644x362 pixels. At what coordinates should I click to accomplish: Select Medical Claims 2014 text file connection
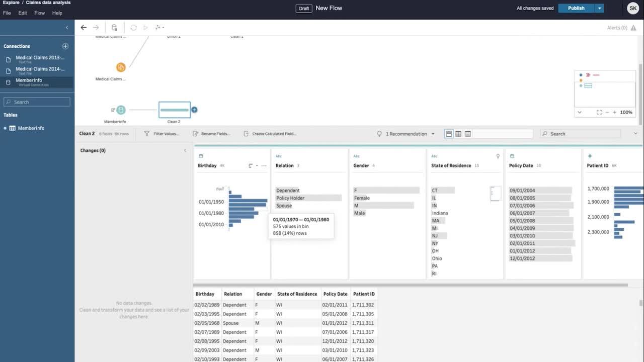[x=36, y=70]
